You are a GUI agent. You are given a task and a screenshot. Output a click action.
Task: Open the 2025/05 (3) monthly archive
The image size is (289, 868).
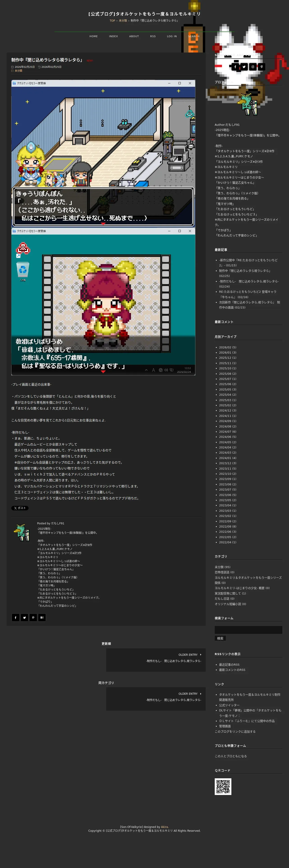(227, 390)
